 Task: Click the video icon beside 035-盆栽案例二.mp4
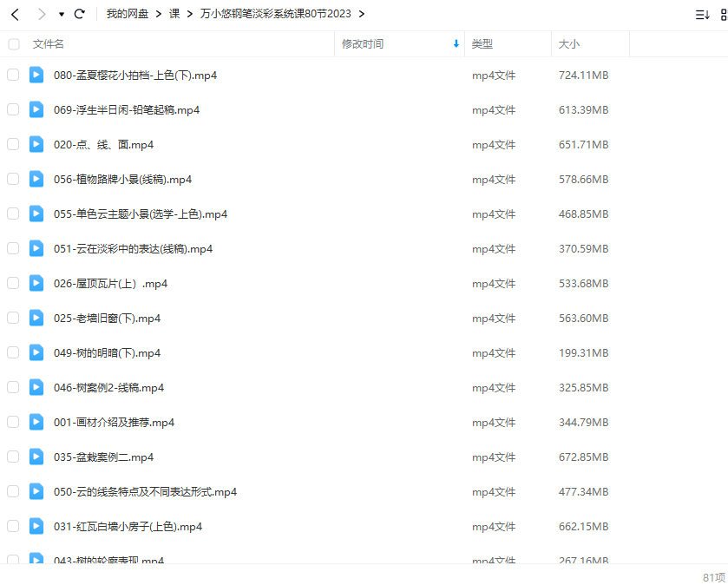pos(36,457)
